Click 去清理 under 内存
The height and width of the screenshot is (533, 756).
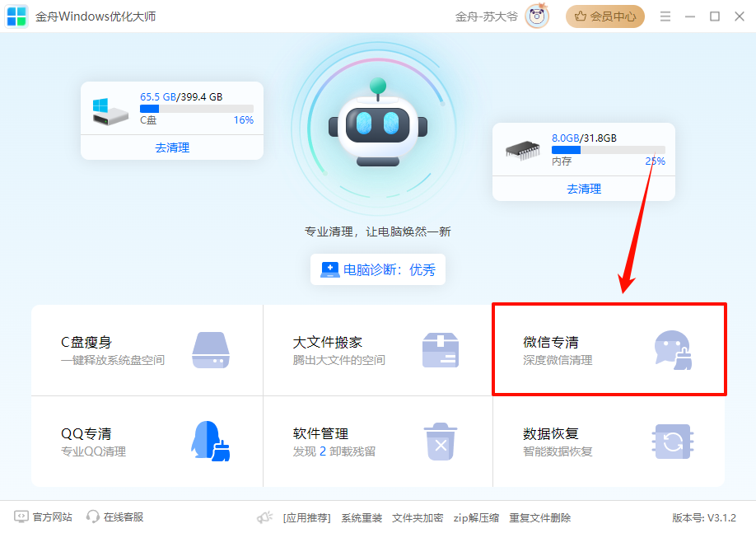pos(584,189)
